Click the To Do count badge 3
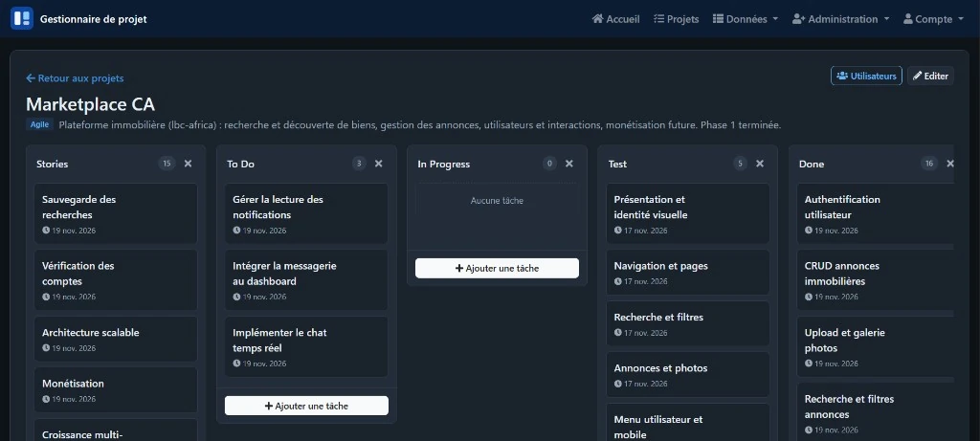 tap(359, 164)
